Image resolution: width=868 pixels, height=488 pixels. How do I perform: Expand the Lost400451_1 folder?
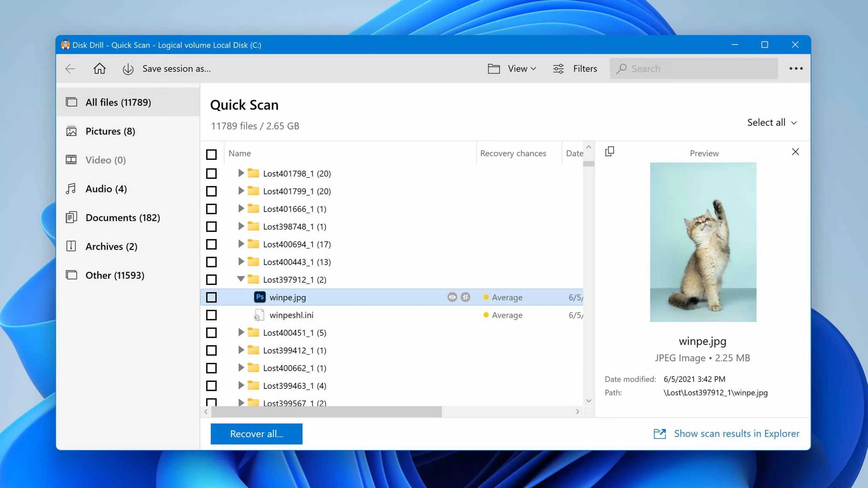241,332
